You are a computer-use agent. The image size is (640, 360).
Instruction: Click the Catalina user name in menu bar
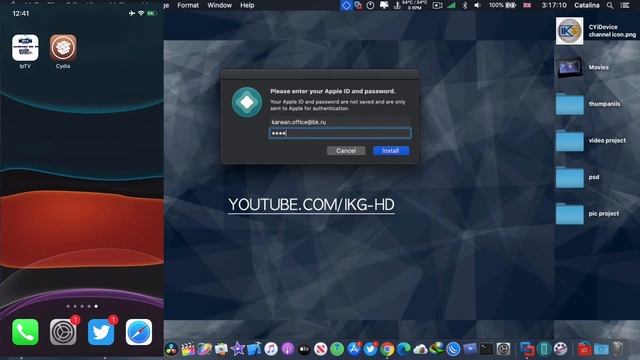coord(587,5)
